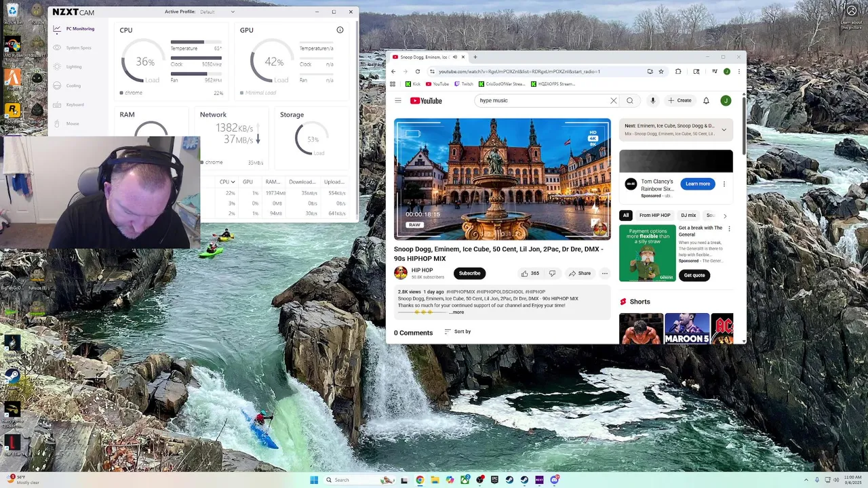Click the Upload column header
This screenshot has height=488, width=868.
[x=334, y=182]
